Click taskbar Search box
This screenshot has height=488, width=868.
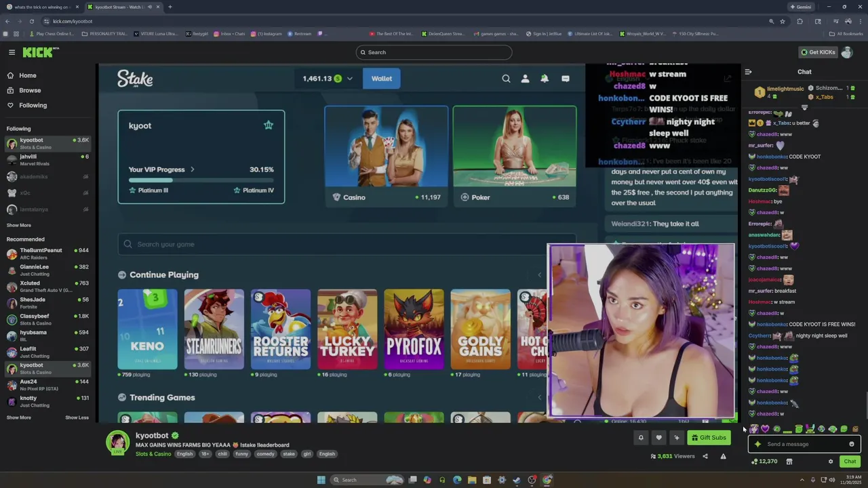[366, 480]
